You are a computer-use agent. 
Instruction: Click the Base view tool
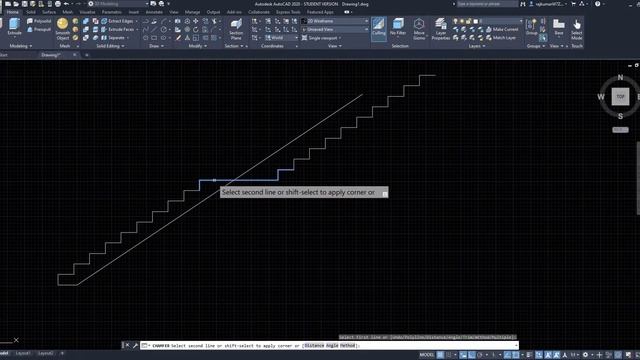[559, 27]
